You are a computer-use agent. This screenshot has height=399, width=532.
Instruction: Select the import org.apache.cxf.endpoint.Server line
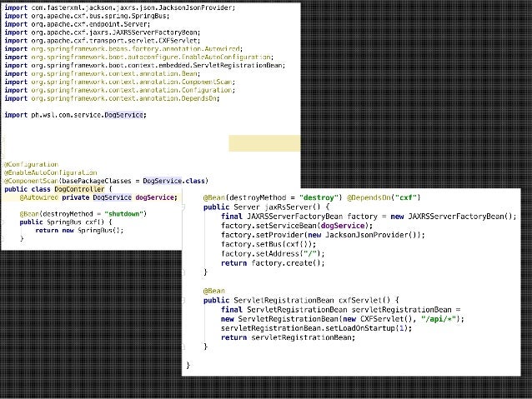[x=77, y=24]
